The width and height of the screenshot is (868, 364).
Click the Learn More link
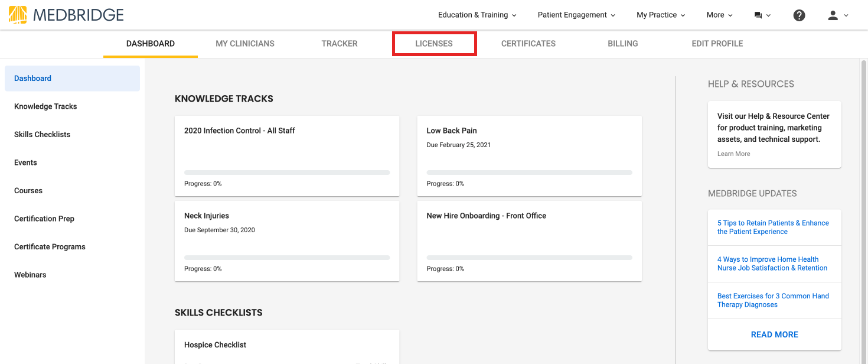(x=734, y=154)
